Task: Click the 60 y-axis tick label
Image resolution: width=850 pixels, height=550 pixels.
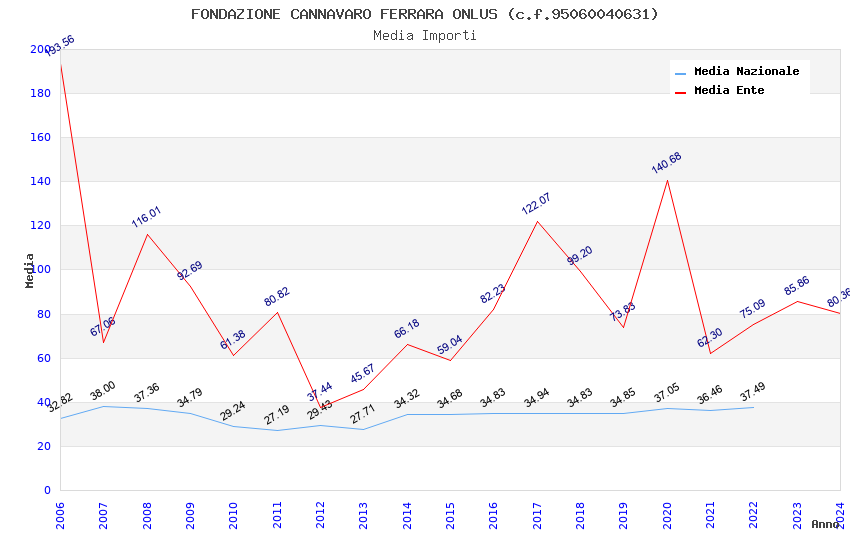Action: [44, 358]
